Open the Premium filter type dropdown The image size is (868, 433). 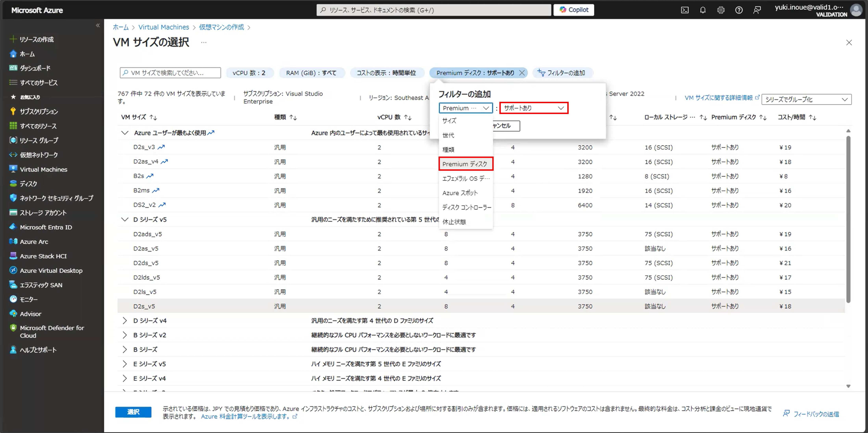pos(466,108)
